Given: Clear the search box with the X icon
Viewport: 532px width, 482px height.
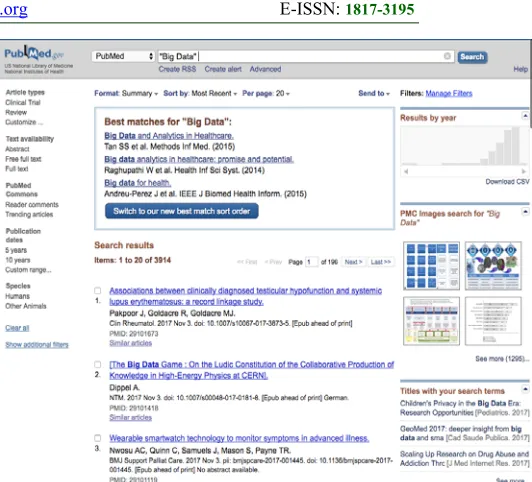Looking at the screenshot, I should coord(447,56).
